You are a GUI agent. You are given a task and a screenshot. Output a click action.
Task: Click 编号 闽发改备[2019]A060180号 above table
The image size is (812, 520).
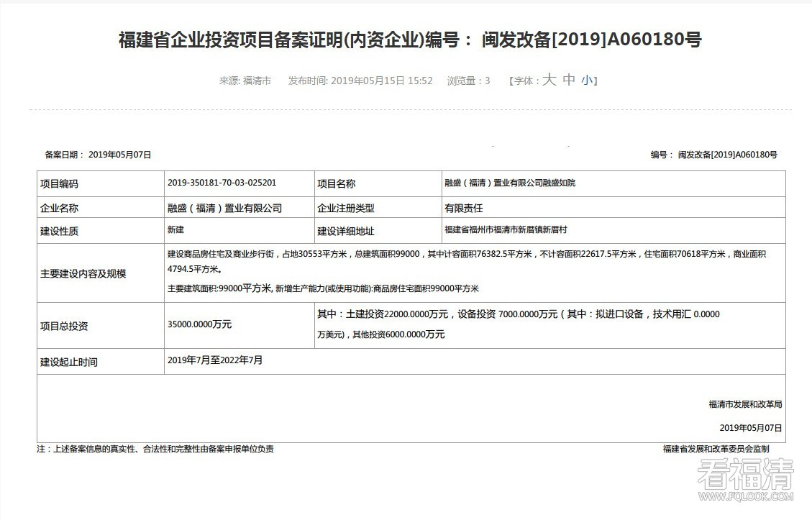click(x=713, y=155)
